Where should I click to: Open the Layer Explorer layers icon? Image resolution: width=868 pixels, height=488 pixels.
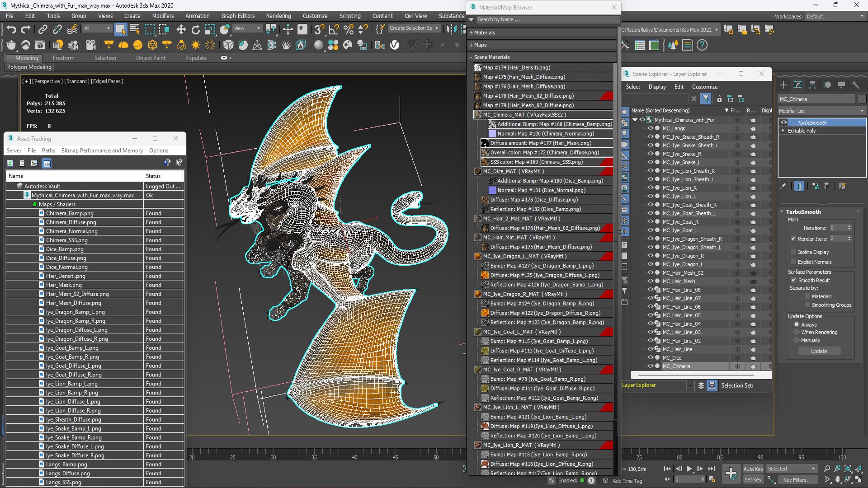tap(701, 385)
